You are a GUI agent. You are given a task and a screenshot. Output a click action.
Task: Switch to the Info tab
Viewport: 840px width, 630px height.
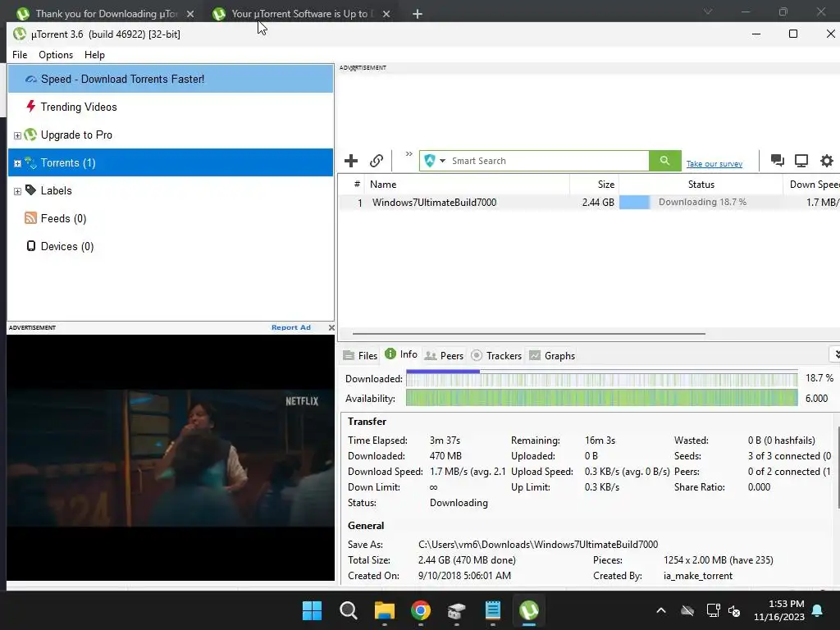(401, 354)
